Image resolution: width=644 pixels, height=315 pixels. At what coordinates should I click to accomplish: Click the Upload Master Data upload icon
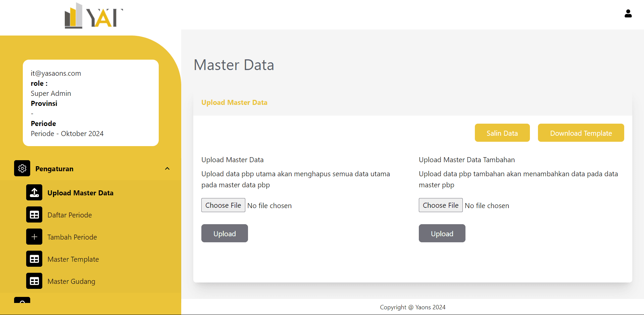[34, 192]
